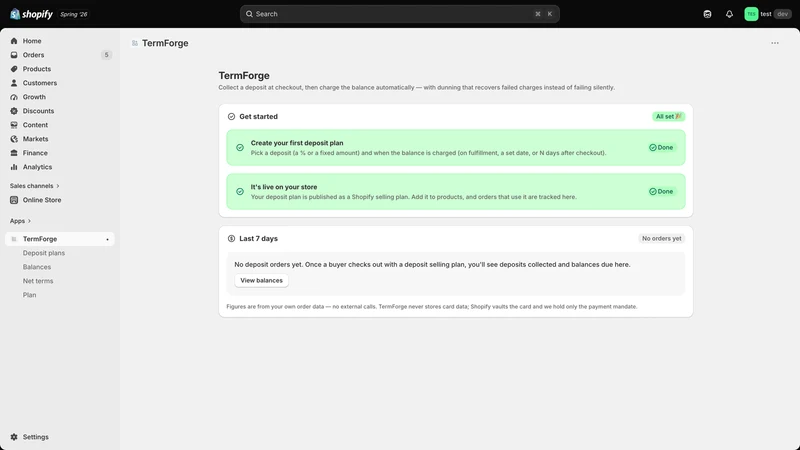Click the Spring '26 edition badge
This screenshot has height=450, width=800.
tap(73, 14)
